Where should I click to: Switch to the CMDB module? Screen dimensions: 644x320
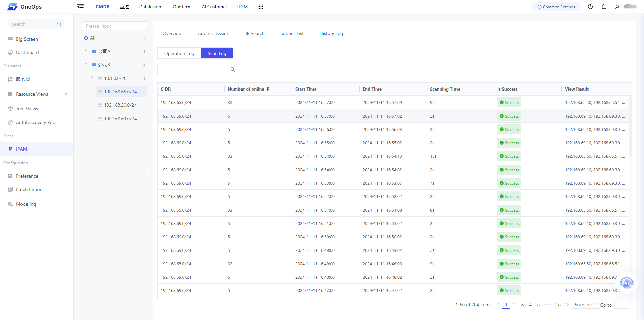[x=103, y=7]
